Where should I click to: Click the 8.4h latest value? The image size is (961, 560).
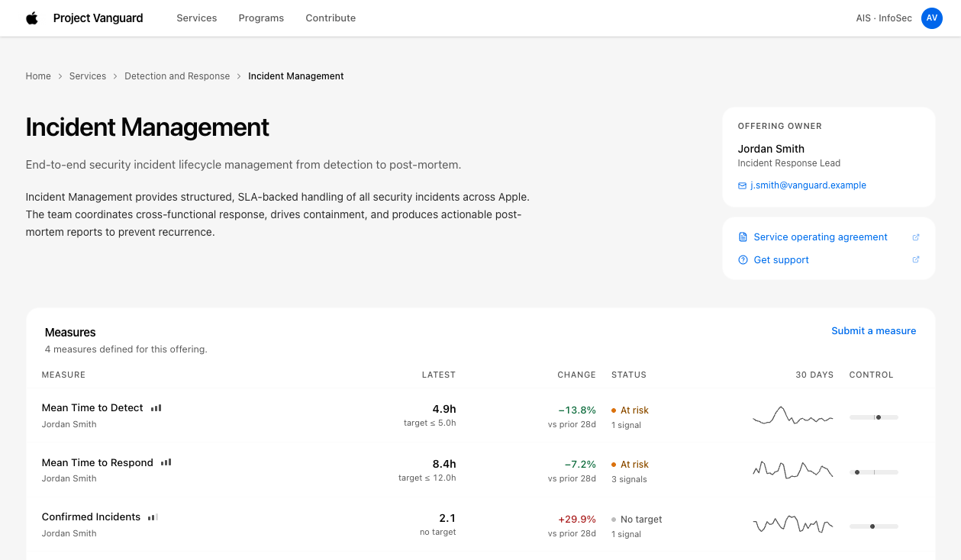444,464
